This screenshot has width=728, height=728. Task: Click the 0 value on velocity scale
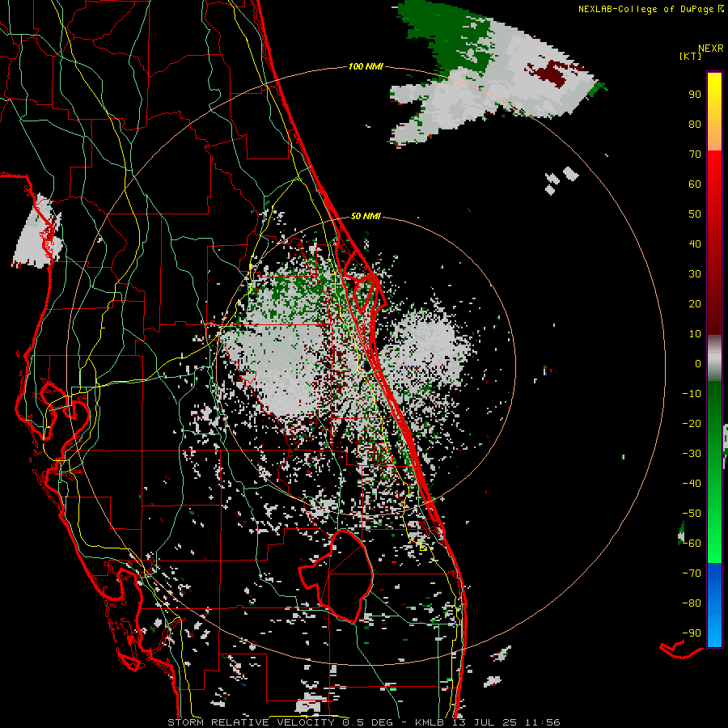(x=698, y=363)
